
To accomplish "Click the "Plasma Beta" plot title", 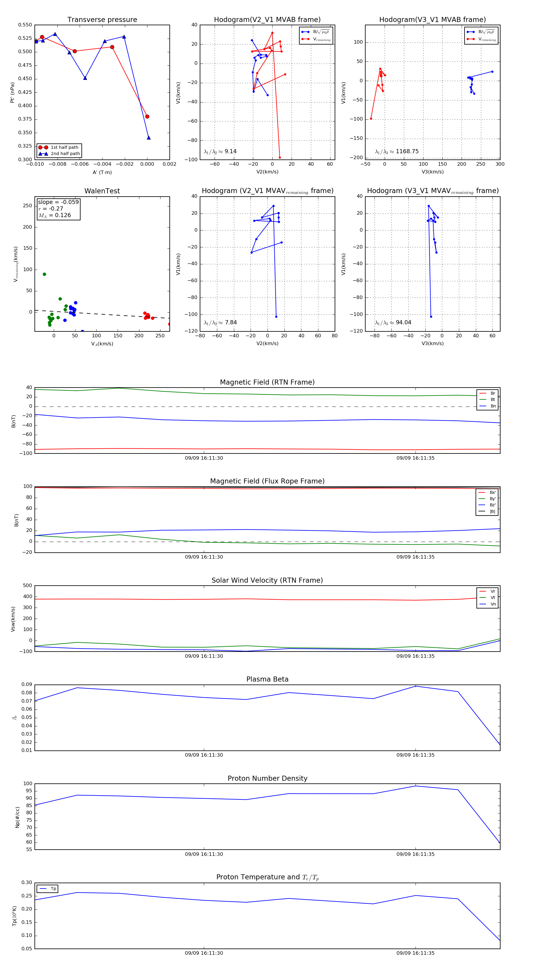I will click(x=267, y=679).
